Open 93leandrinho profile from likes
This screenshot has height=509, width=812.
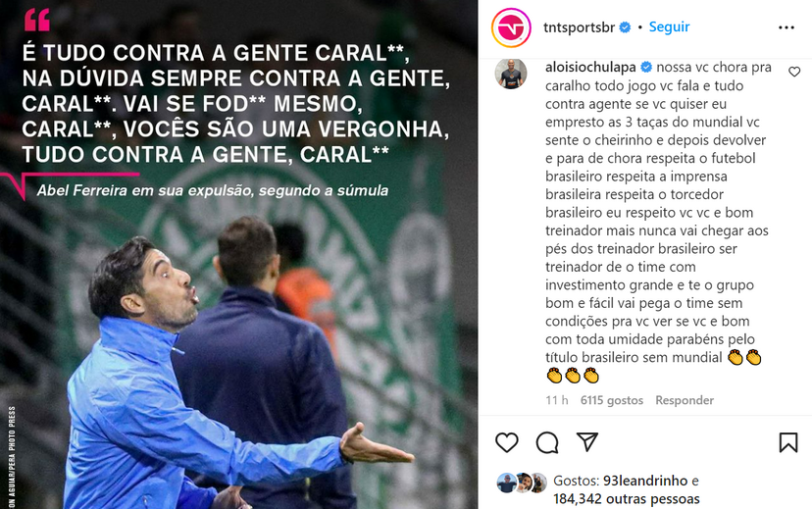point(645,481)
